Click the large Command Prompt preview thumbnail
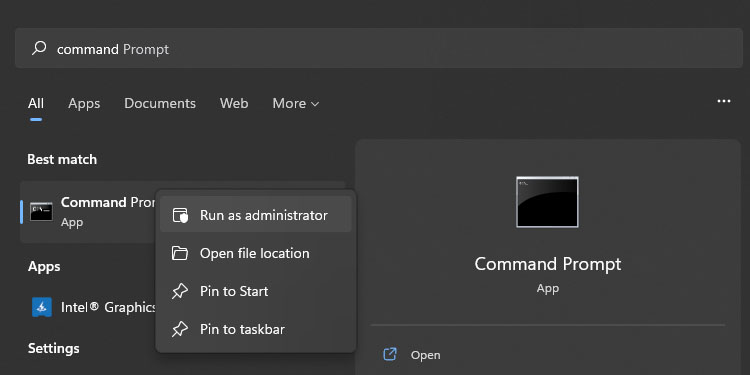This screenshot has height=375, width=750. 547,202
